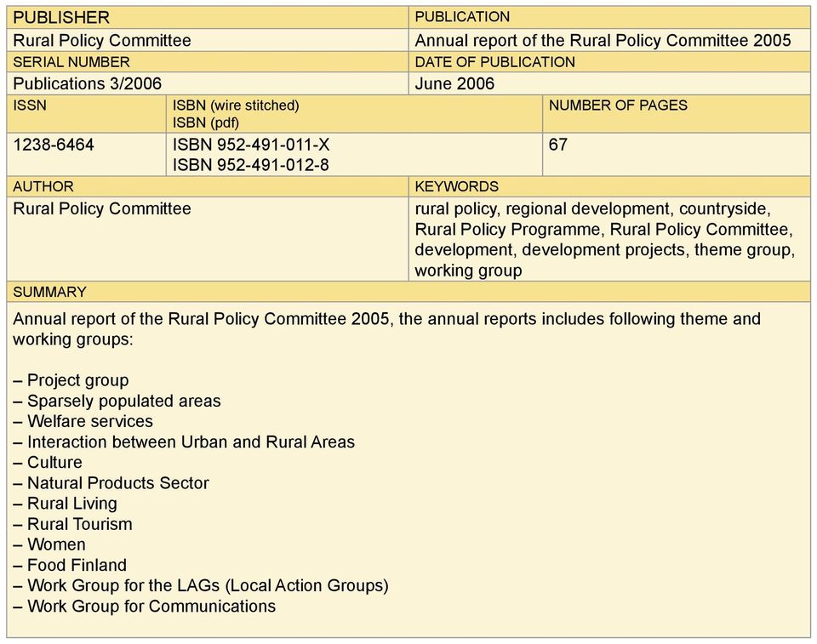Select the 'Sparsely populated areas' list item
This screenshot has width=817, height=644.
click(x=117, y=401)
